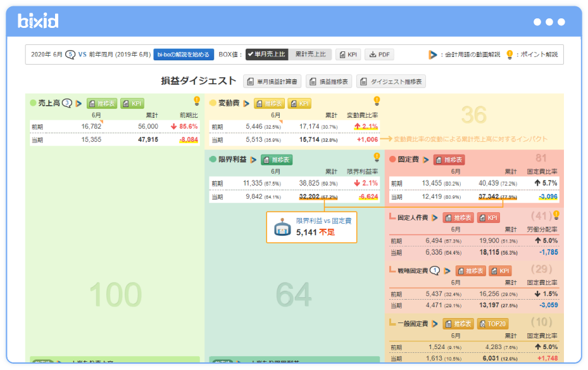The image size is (588, 370).
Task: Click 売上高 当期 difference -8,084
Action: [x=189, y=139]
